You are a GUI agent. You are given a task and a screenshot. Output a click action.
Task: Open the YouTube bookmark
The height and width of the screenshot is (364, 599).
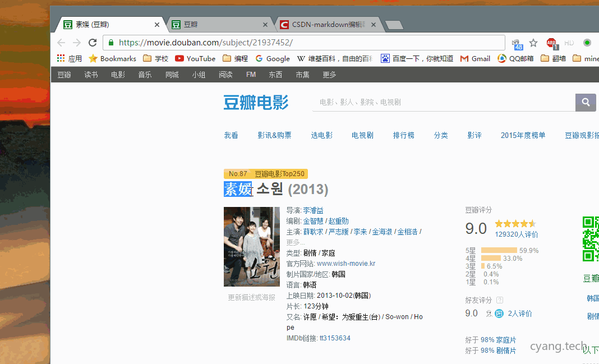[195, 58]
